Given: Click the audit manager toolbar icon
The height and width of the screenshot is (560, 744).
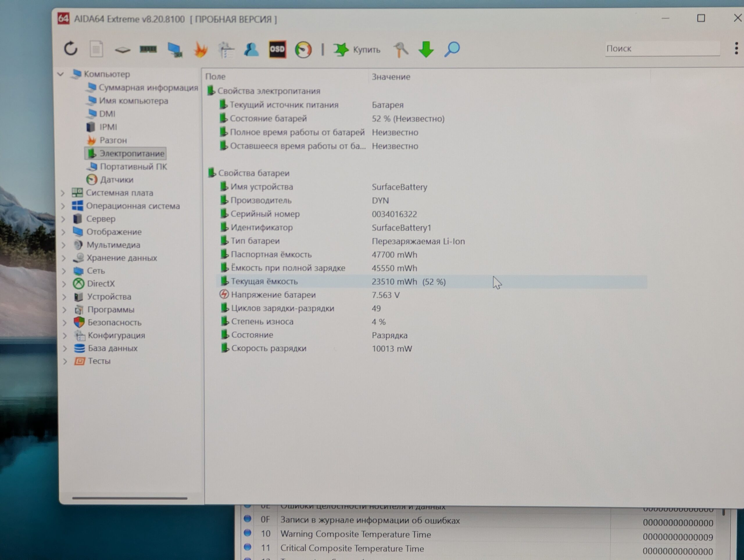Looking at the screenshot, I should (226, 50).
